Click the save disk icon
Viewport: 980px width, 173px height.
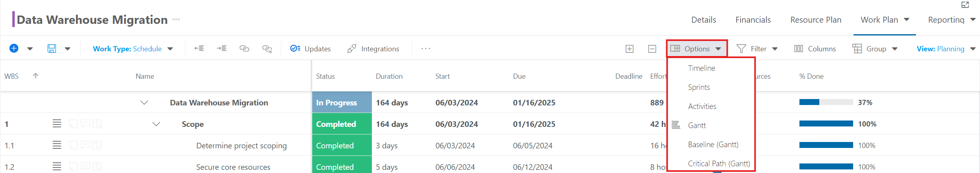52,49
